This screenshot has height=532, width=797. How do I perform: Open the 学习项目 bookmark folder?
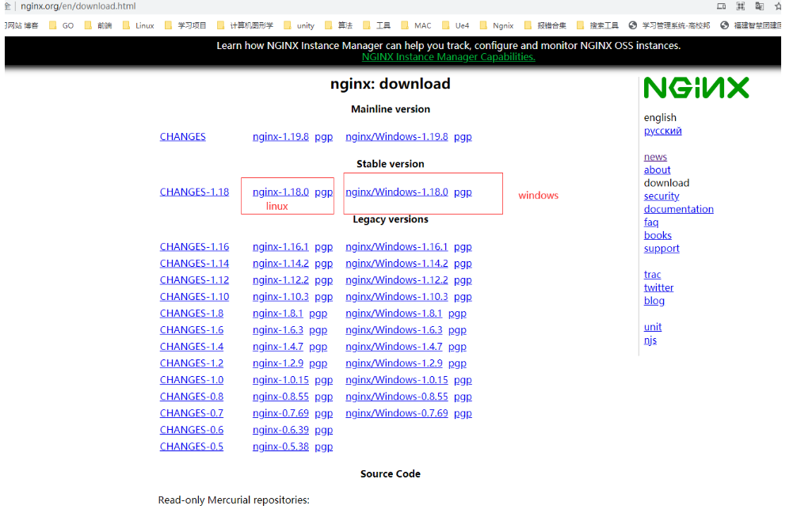click(x=185, y=25)
